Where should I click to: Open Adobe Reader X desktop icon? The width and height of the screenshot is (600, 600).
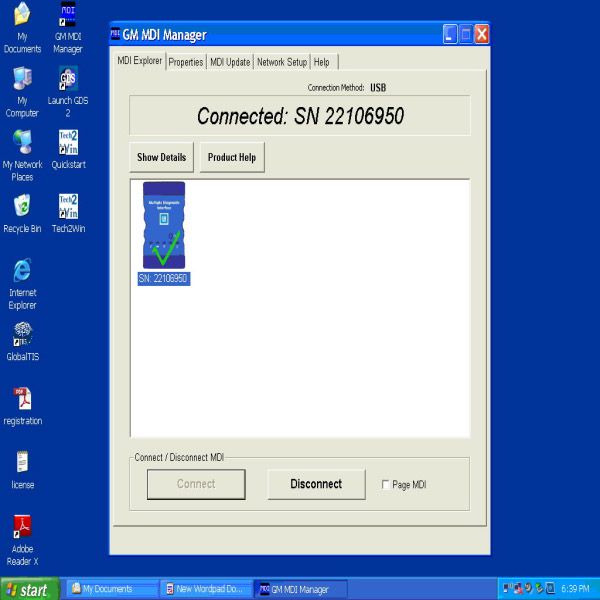click(x=22, y=526)
